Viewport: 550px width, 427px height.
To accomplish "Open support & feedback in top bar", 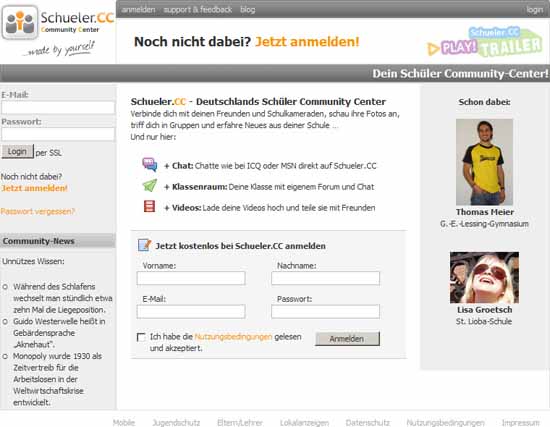I will coord(198,10).
